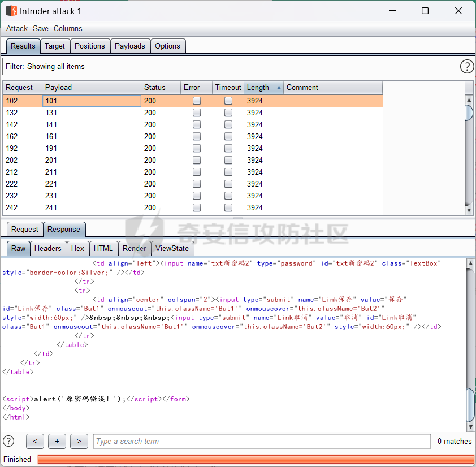Click the Finished status text
Image resolution: width=476 pixels, height=467 pixels.
pyautogui.click(x=18, y=459)
